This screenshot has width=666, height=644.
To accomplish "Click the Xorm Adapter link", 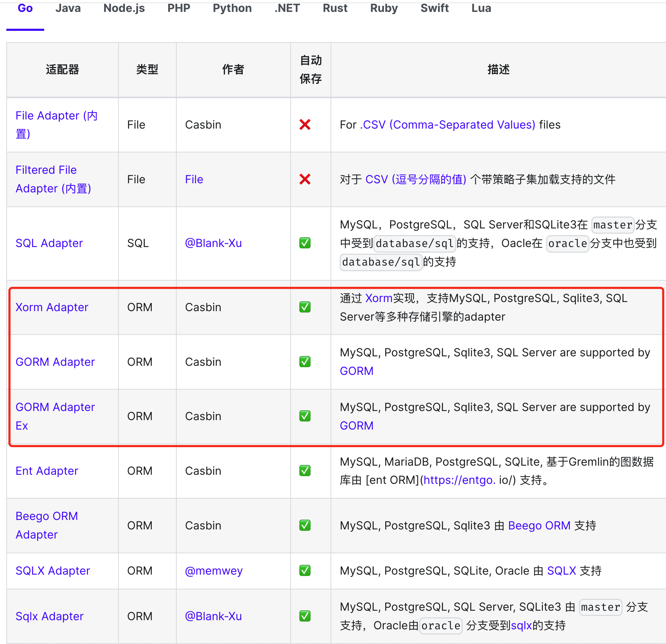I will [x=52, y=307].
